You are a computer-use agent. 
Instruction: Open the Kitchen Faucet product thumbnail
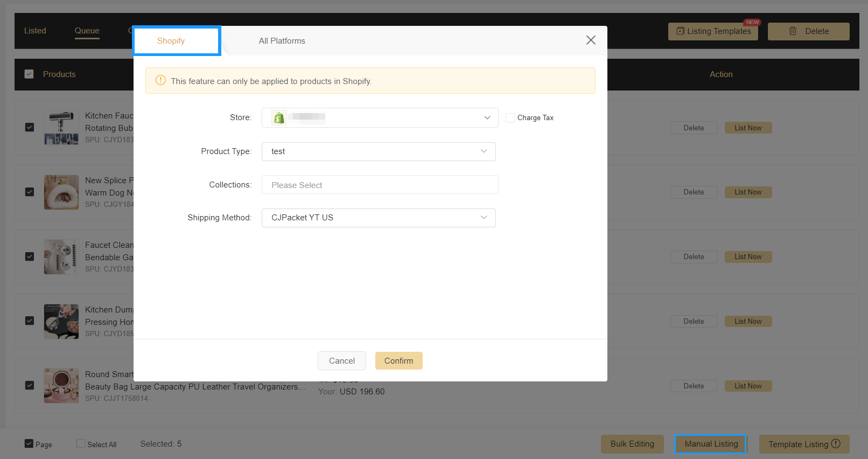[61, 128]
